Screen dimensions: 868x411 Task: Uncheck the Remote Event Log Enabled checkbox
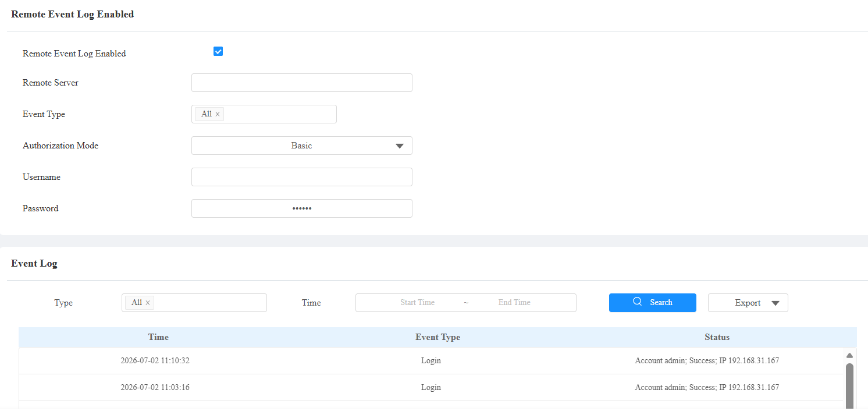[x=218, y=51]
